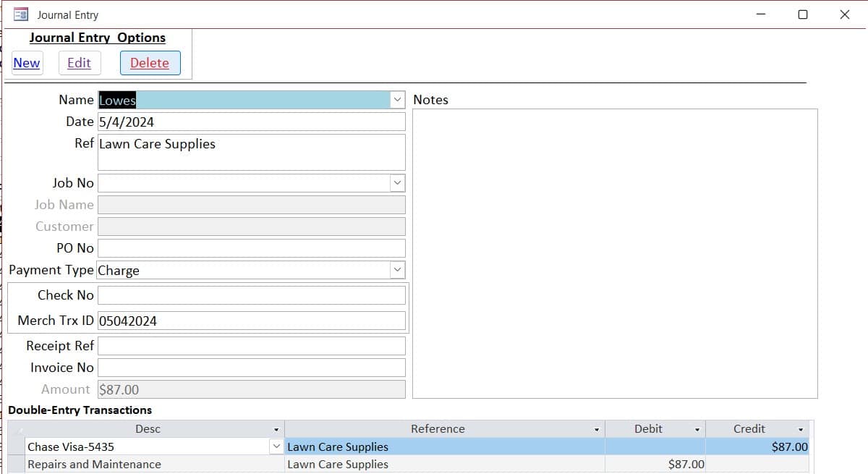Click the highlighted Lawn Care Supplies reference cell
Viewport: 868px width, 474px height.
pyautogui.click(x=445, y=447)
